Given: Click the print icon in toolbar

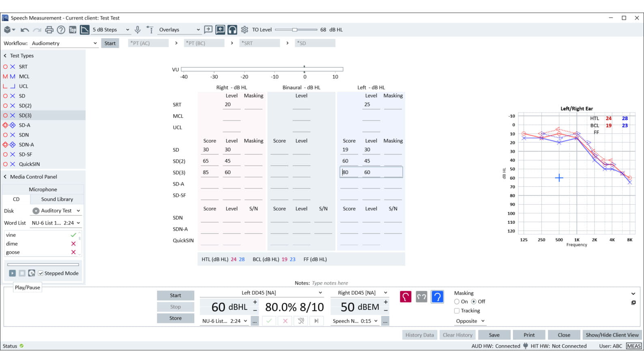Looking at the screenshot, I should 49,30.
